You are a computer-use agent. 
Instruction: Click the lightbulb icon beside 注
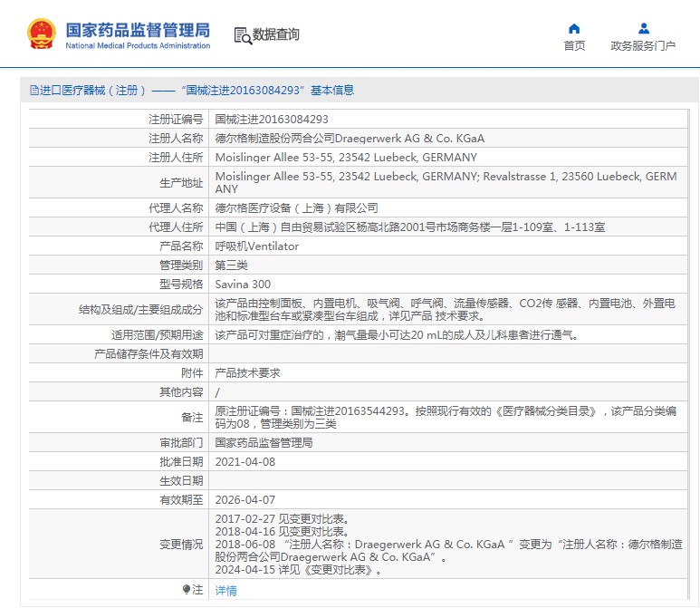[x=187, y=590]
